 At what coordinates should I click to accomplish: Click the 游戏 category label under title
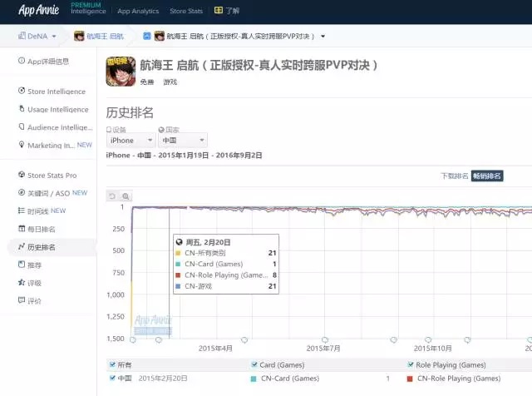[x=170, y=82]
